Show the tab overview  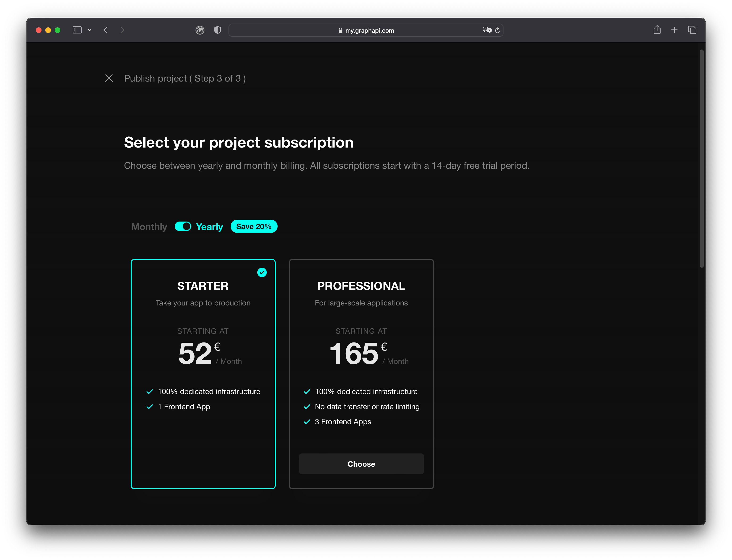coord(692,30)
